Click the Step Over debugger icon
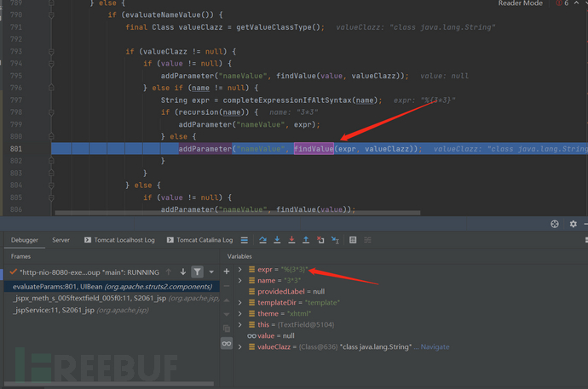588x389 pixels. click(x=262, y=241)
